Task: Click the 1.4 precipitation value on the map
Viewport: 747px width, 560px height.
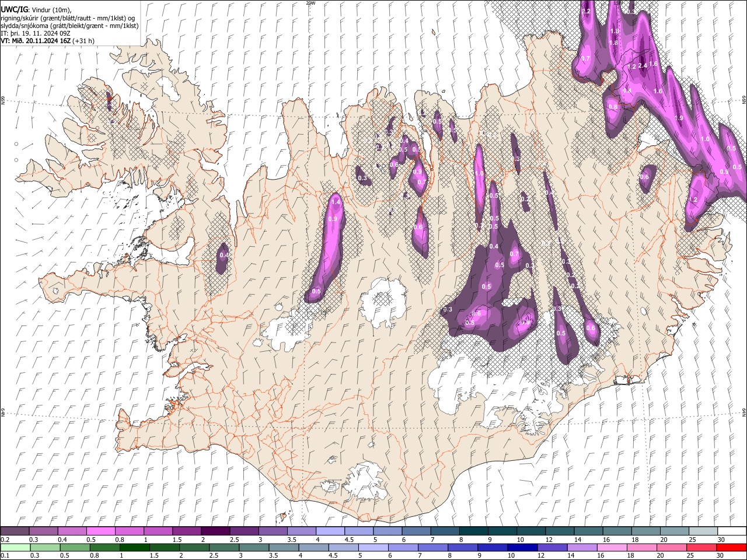Action: (x=335, y=202)
